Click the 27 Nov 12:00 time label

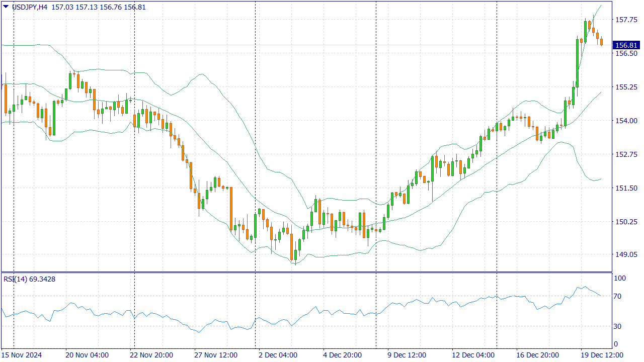pos(216,355)
